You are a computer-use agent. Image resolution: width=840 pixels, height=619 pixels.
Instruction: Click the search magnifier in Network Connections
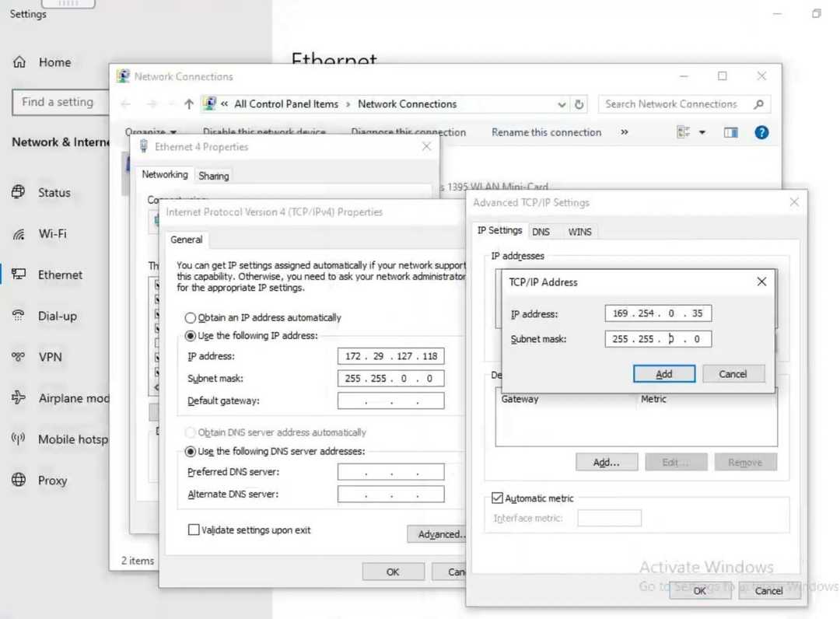758,104
